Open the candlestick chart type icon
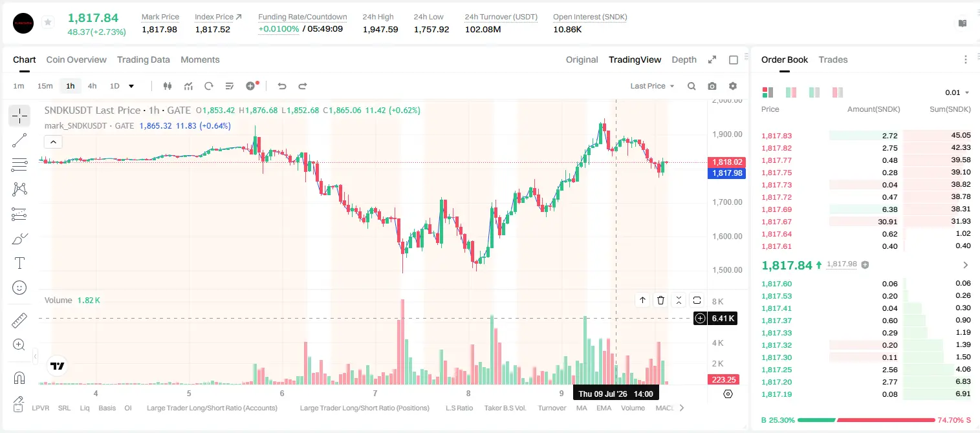 click(168, 86)
